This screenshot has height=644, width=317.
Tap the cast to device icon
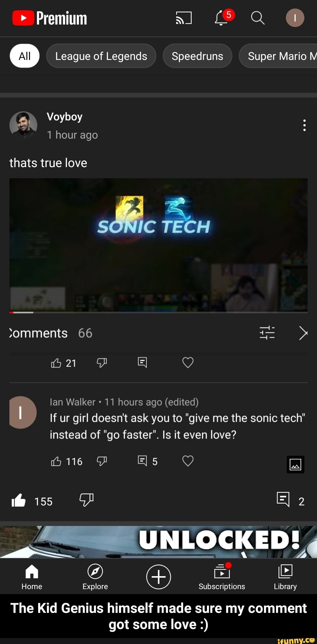click(184, 18)
